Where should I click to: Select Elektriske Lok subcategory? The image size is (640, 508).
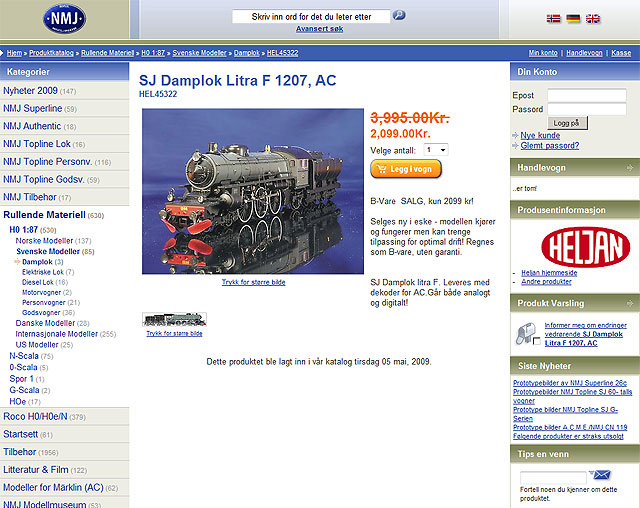[43, 272]
